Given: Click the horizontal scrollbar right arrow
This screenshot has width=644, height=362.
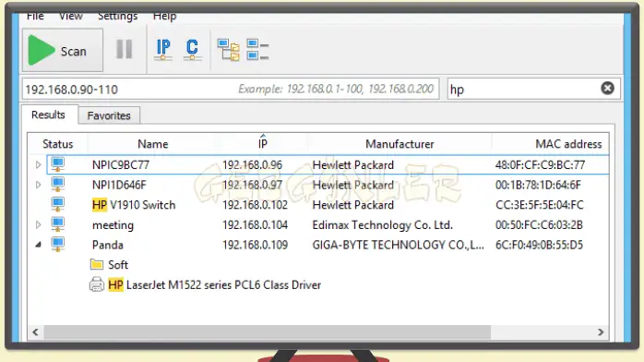Looking at the screenshot, I should pos(601,332).
